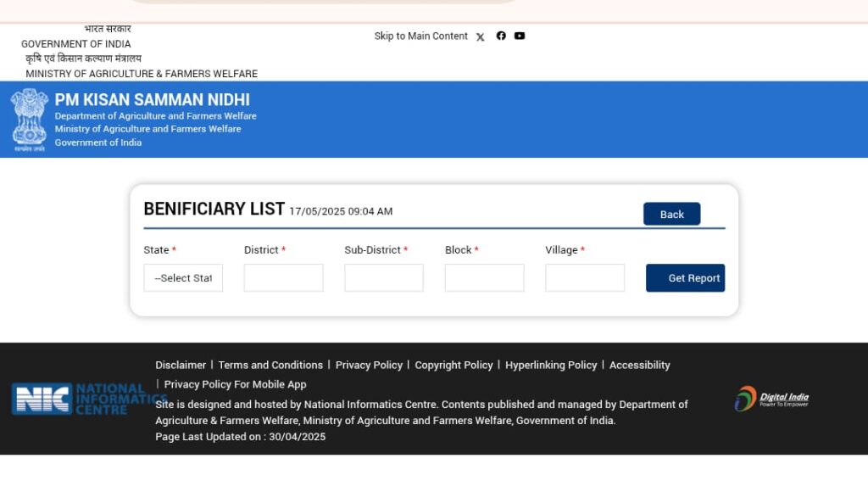Open the YouTube social icon
This screenshot has width=868, height=503.
click(520, 36)
